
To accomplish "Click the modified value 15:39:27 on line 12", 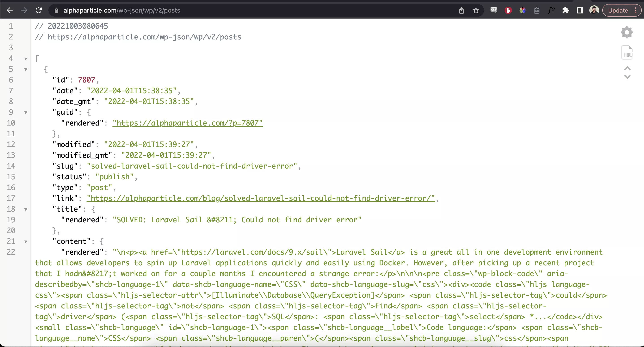I will pos(149,144).
